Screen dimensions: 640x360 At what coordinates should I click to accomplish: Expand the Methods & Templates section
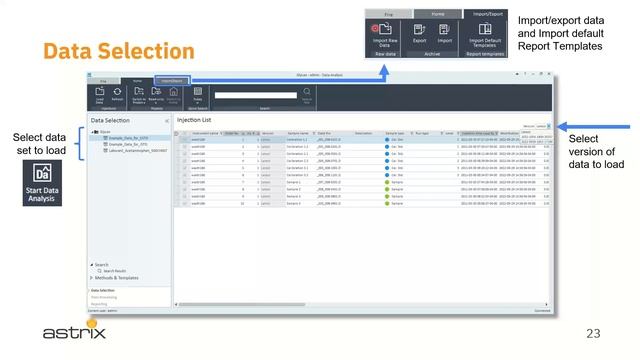pos(92,278)
